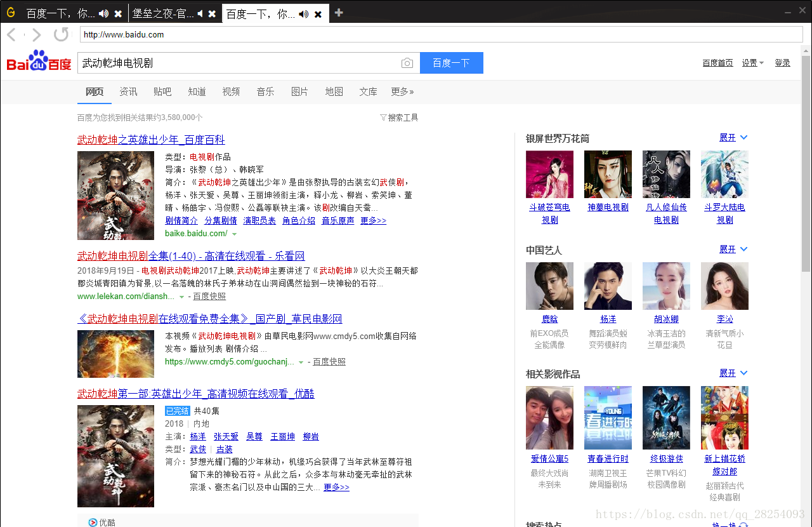Open 百度快照 for the lelekan result

tap(209, 297)
